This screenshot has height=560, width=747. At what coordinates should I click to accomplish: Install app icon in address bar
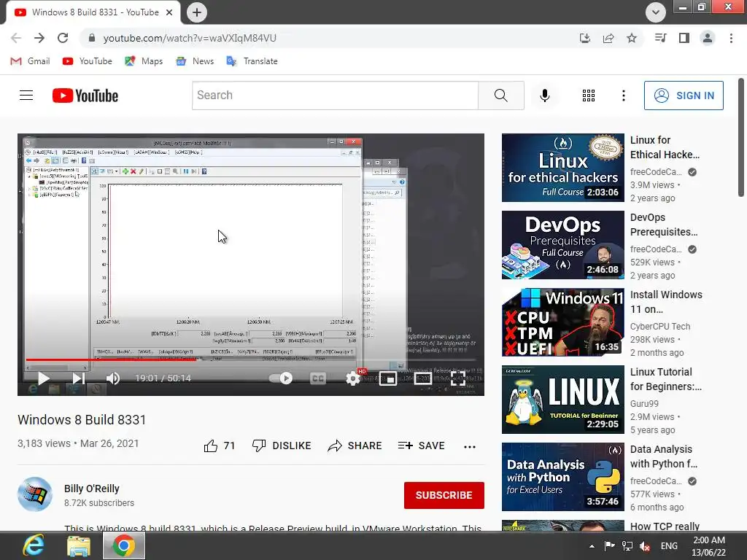(585, 38)
